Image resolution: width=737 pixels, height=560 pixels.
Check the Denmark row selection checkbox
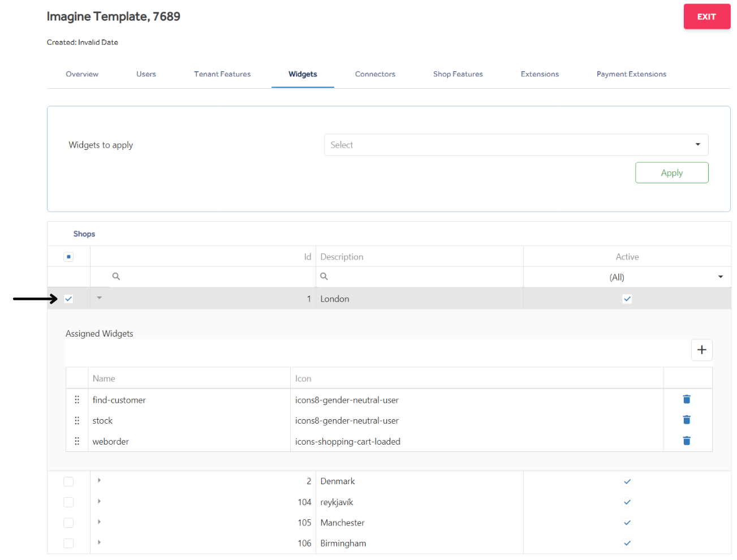[x=68, y=481]
